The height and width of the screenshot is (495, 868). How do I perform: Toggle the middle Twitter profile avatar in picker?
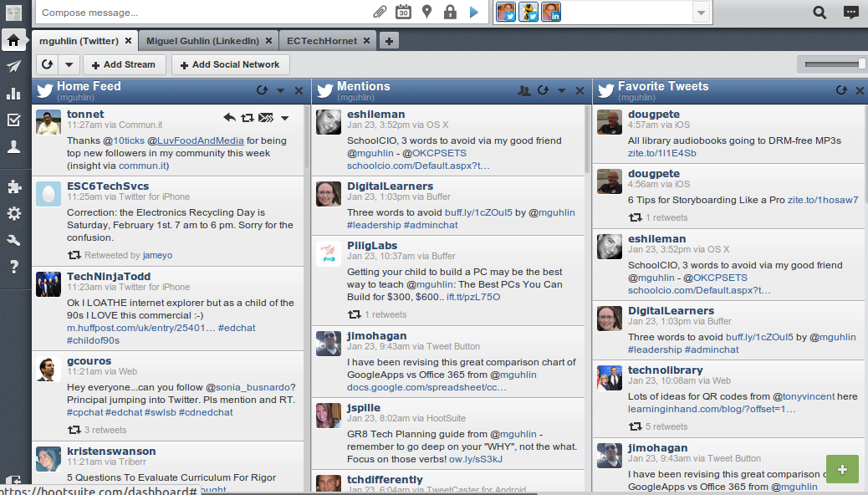coord(528,12)
